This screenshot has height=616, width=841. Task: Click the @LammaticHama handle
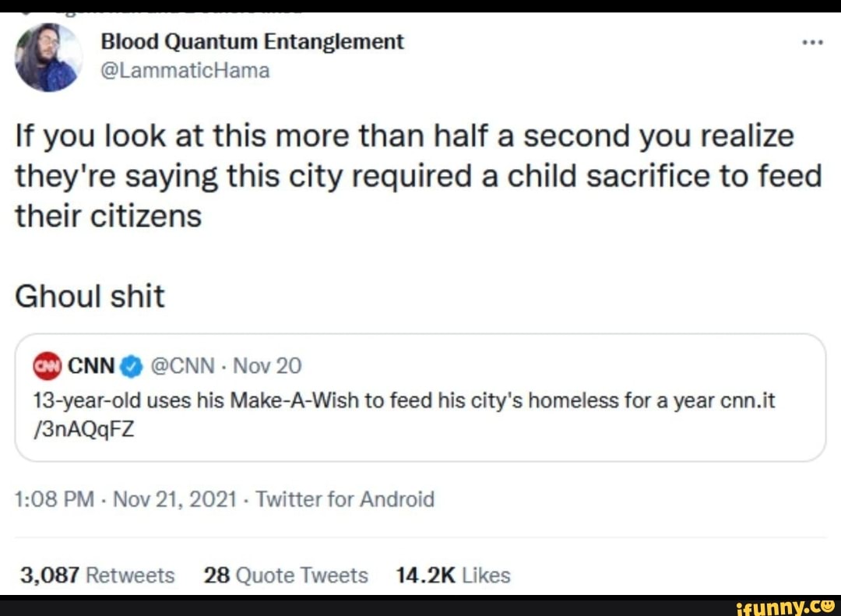(185, 71)
